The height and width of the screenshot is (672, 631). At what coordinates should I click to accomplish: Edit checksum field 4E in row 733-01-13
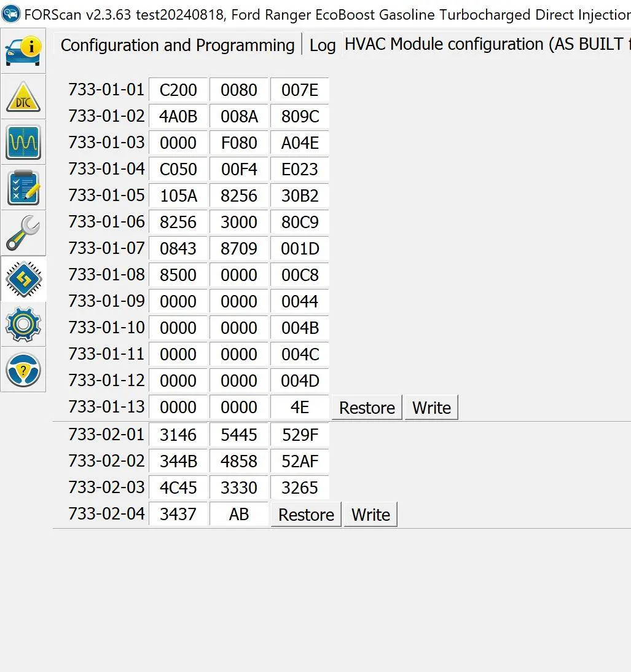300,407
